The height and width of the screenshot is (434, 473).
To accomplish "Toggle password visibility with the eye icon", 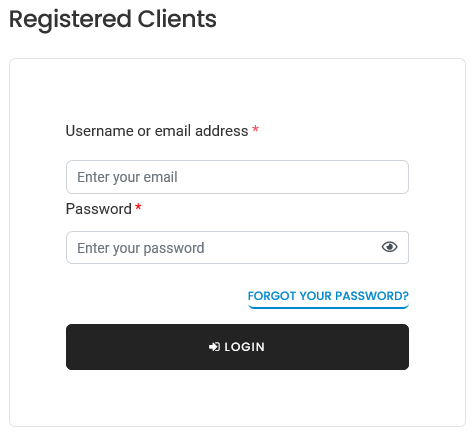I will (389, 247).
